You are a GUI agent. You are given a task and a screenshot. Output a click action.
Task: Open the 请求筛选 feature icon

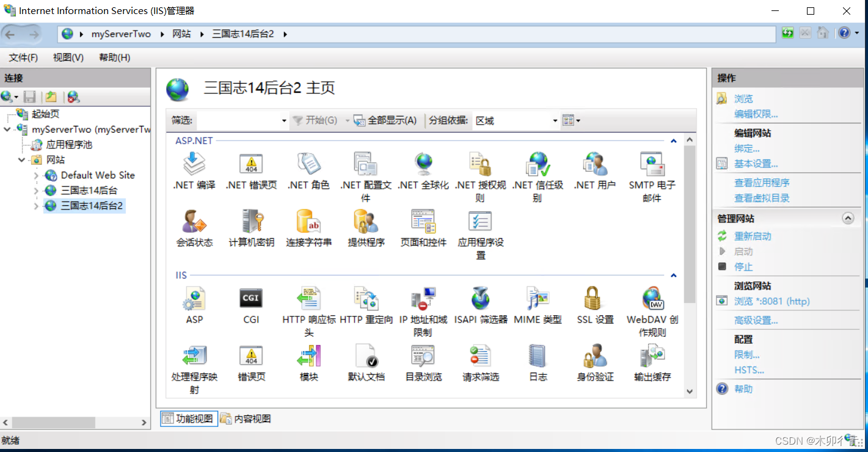(481, 355)
